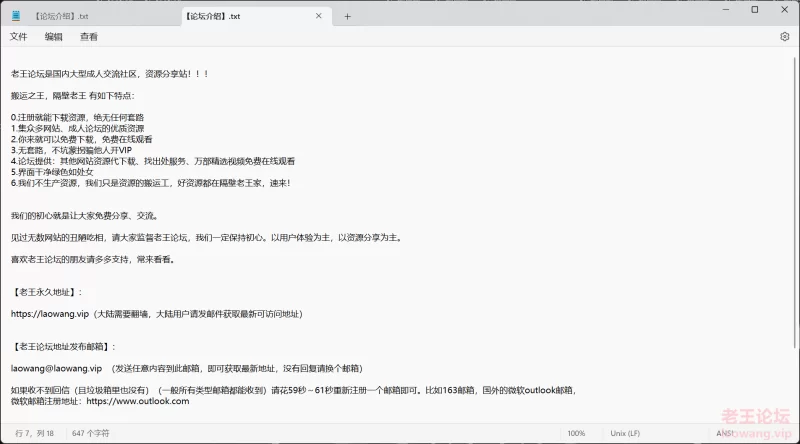Viewport: 800px width, 444px height.
Task: Click the vertical scrollbar thumb
Action: coord(795,202)
